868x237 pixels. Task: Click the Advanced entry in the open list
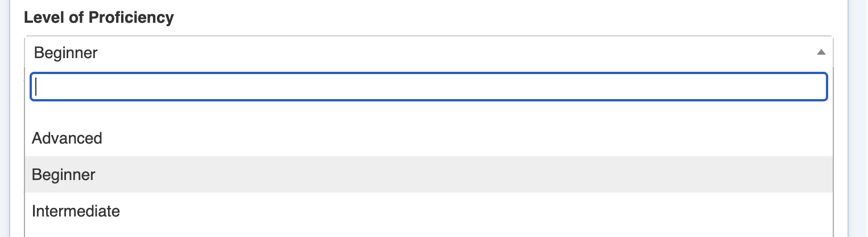67,138
